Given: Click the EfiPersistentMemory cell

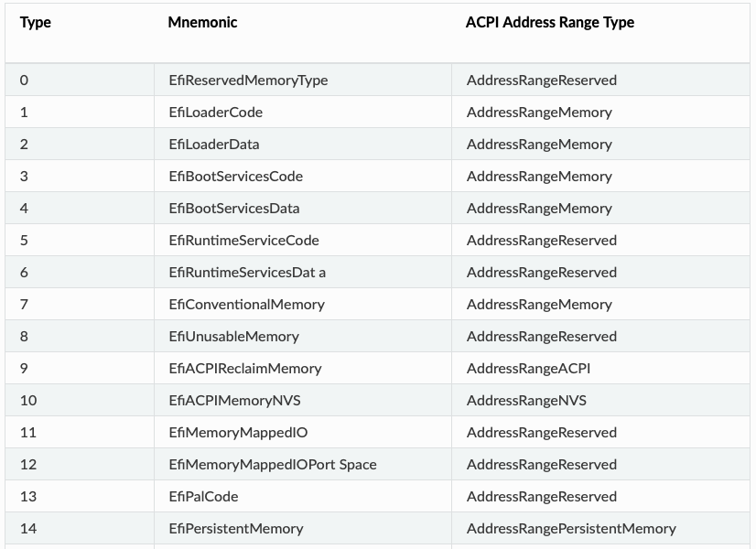Looking at the screenshot, I should (236, 529).
